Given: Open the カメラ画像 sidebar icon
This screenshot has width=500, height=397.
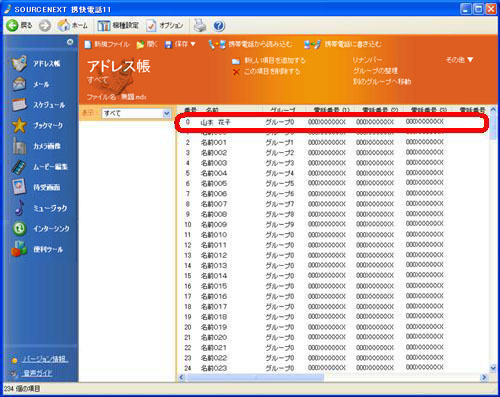Looking at the screenshot, I should (19, 146).
